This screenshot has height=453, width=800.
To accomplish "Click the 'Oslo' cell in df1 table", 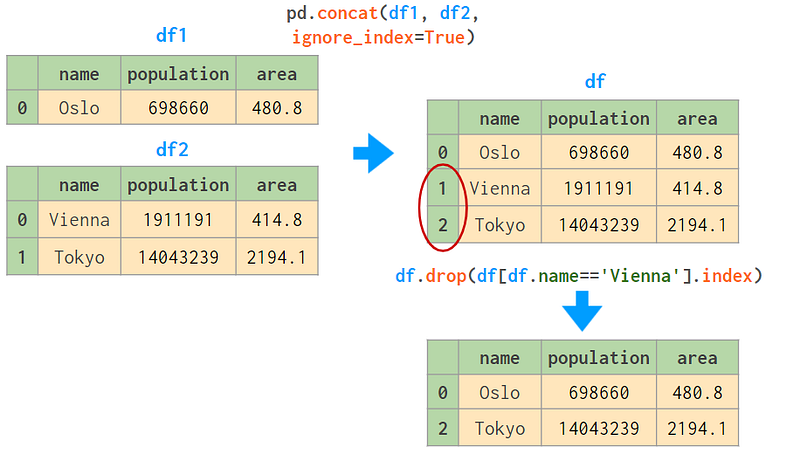I will [79, 108].
